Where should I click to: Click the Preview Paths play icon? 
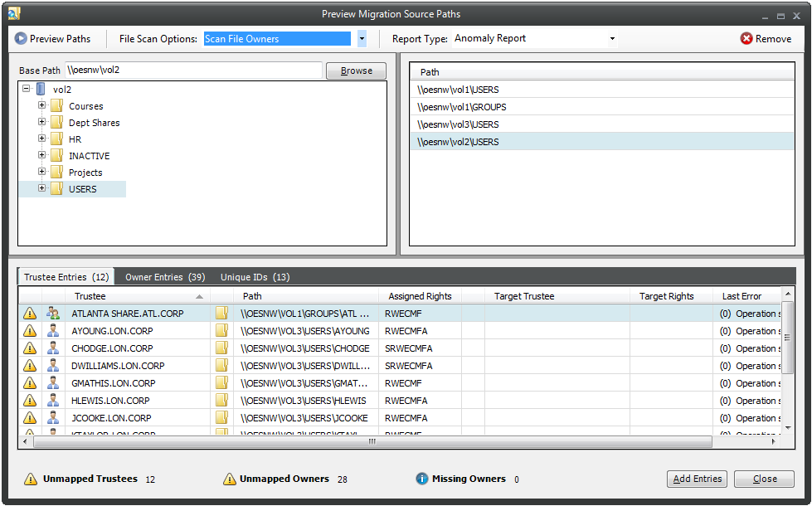pos(21,39)
